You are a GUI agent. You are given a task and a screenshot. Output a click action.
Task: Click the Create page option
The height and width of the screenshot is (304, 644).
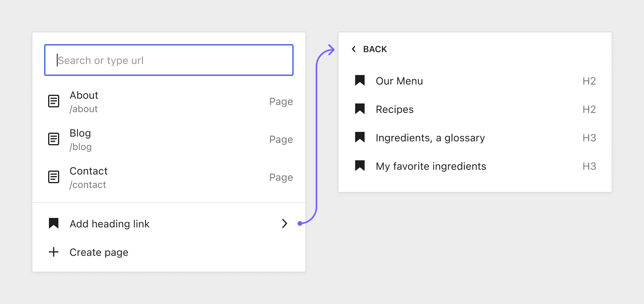pos(99,252)
